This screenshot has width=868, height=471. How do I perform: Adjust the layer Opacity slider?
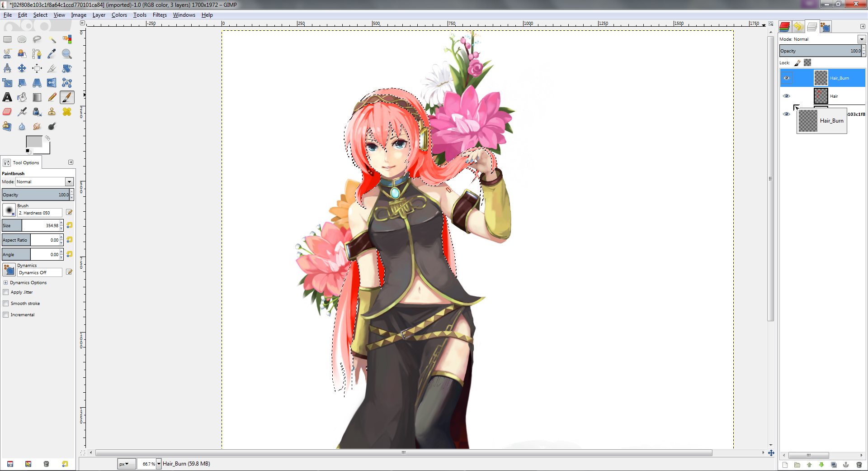(x=820, y=51)
